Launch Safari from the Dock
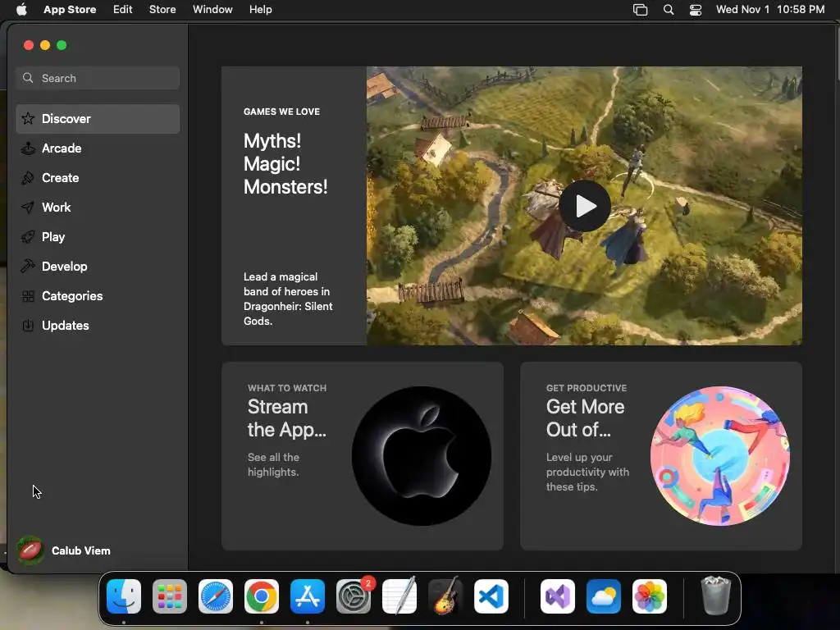The image size is (840, 630). click(x=216, y=596)
